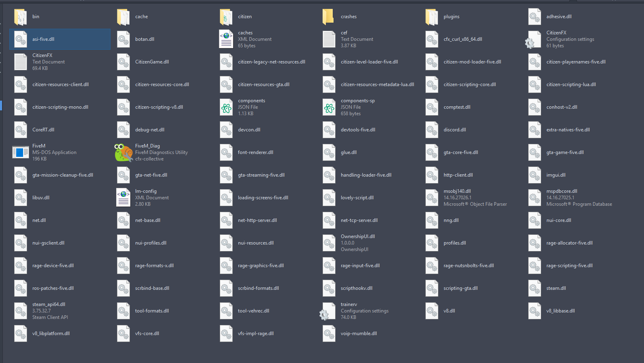Click the ros-patches-five.dll file name
Image resolution: width=644 pixels, height=363 pixels.
pyautogui.click(x=53, y=288)
